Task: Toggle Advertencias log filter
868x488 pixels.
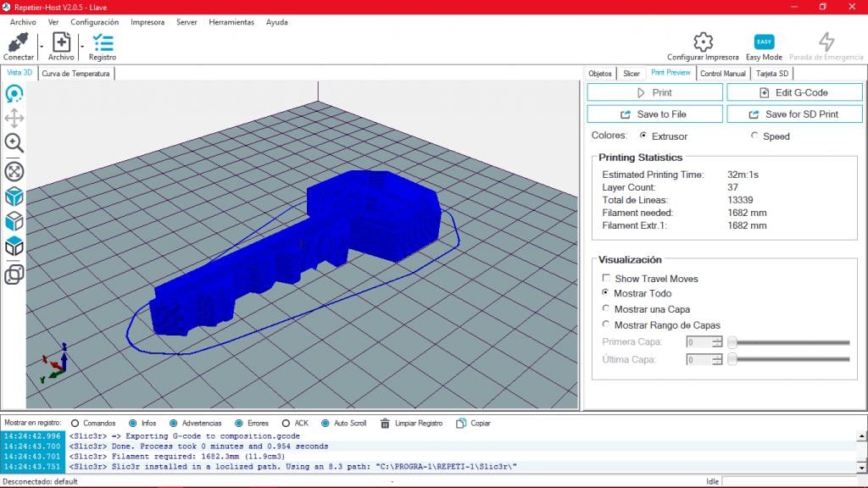Action: [x=173, y=424]
